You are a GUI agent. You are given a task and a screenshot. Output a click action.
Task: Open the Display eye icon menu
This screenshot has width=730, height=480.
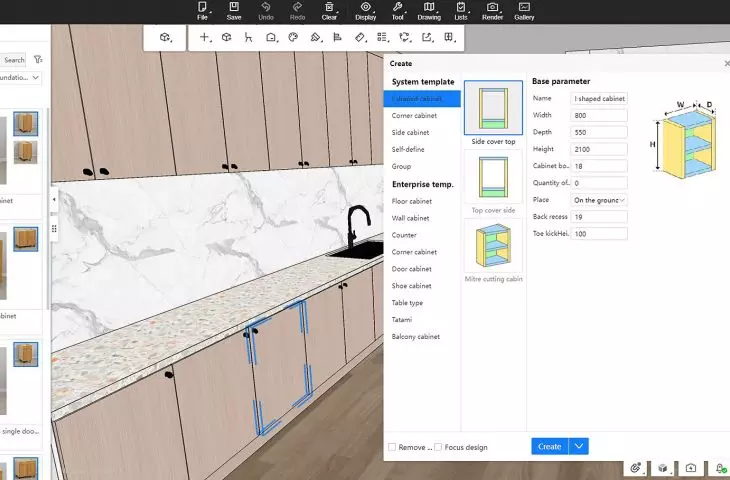point(365,7)
